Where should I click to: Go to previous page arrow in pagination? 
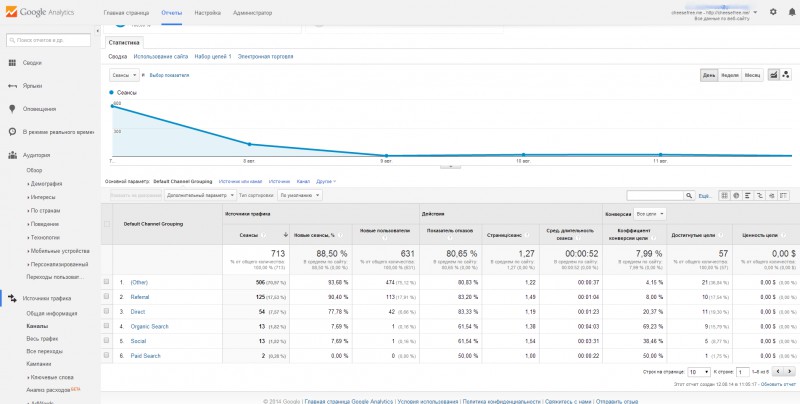coord(778,371)
